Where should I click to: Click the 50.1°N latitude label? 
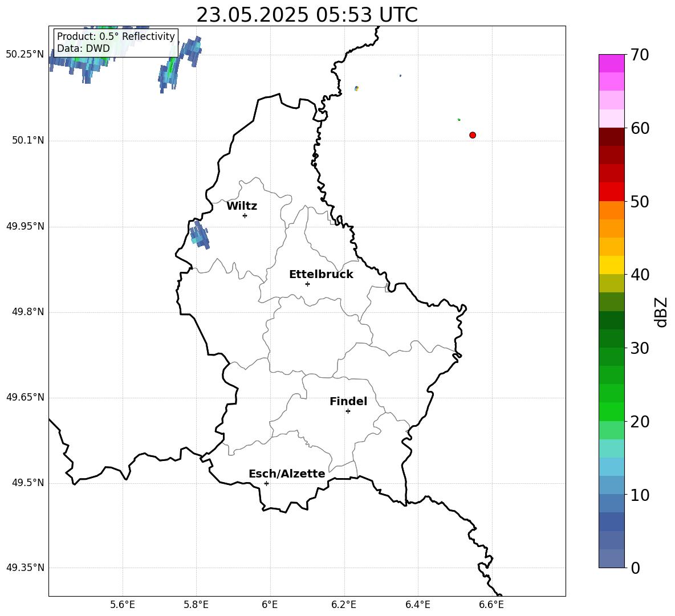pyautogui.click(x=28, y=141)
